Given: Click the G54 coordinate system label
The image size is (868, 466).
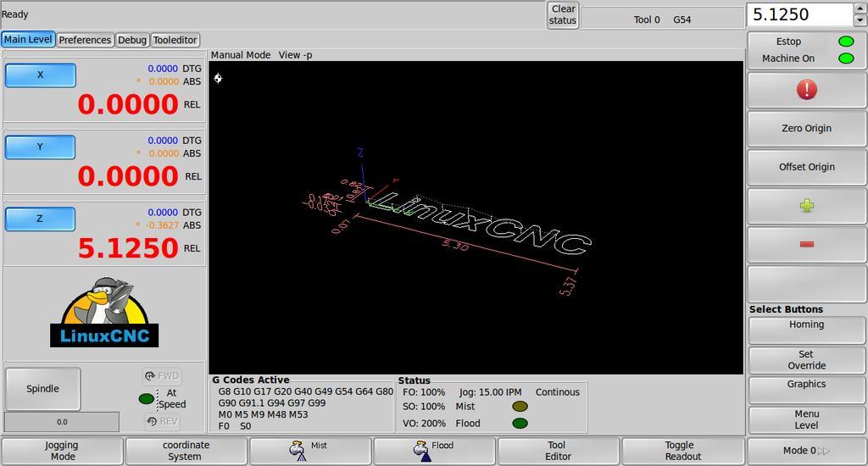Looking at the screenshot, I should (682, 20).
